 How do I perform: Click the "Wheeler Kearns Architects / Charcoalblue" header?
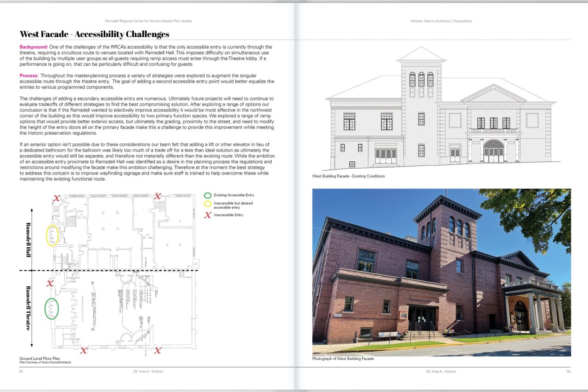441,21
